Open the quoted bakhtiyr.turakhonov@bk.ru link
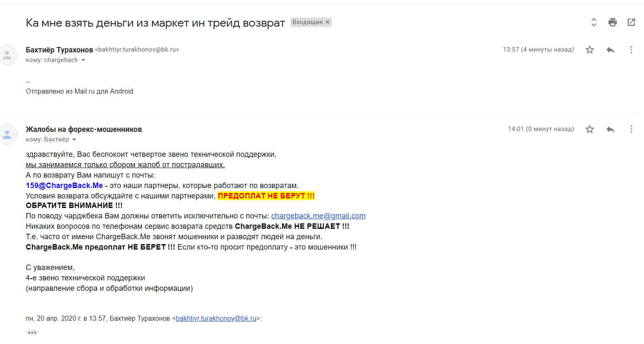This screenshot has width=644, height=344. (x=216, y=319)
